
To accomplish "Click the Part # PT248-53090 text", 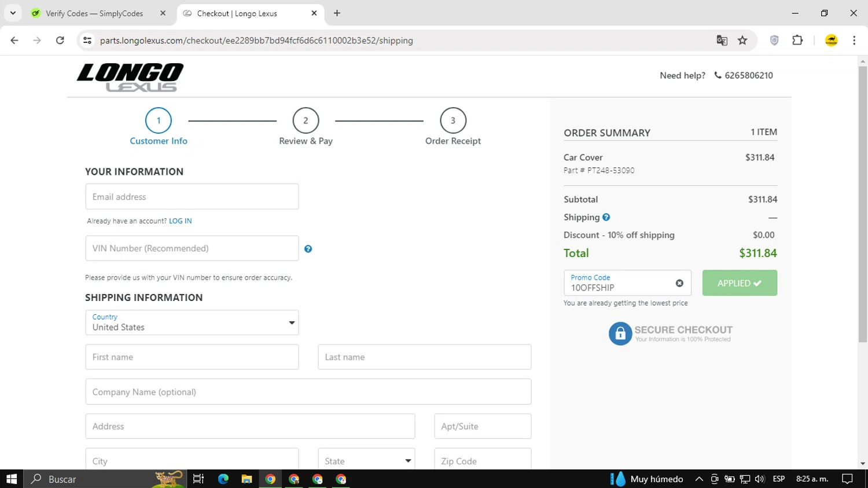I will click(x=599, y=170).
